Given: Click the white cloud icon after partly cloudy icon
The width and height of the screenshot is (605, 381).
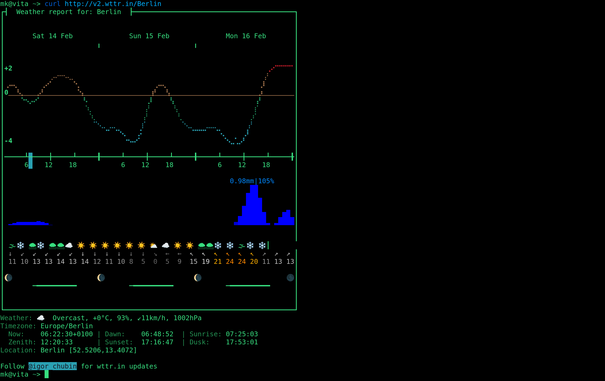Looking at the screenshot, I should pos(166,246).
